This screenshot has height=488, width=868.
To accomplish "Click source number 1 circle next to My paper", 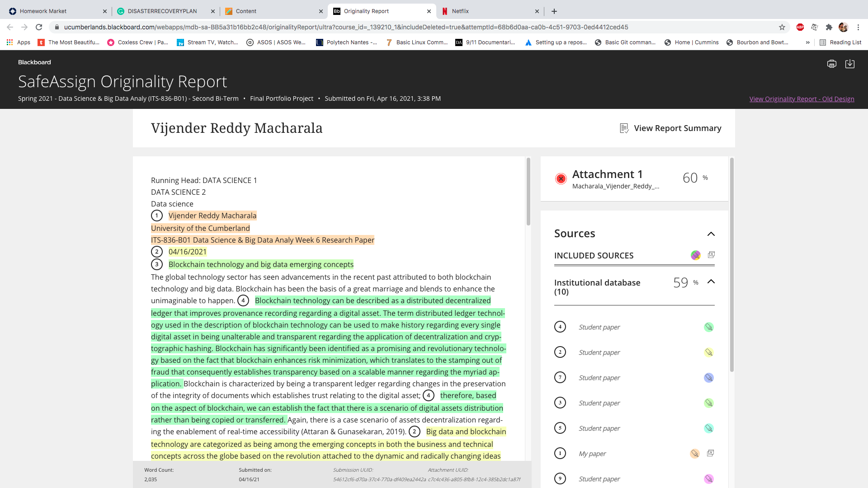I will 560,453.
